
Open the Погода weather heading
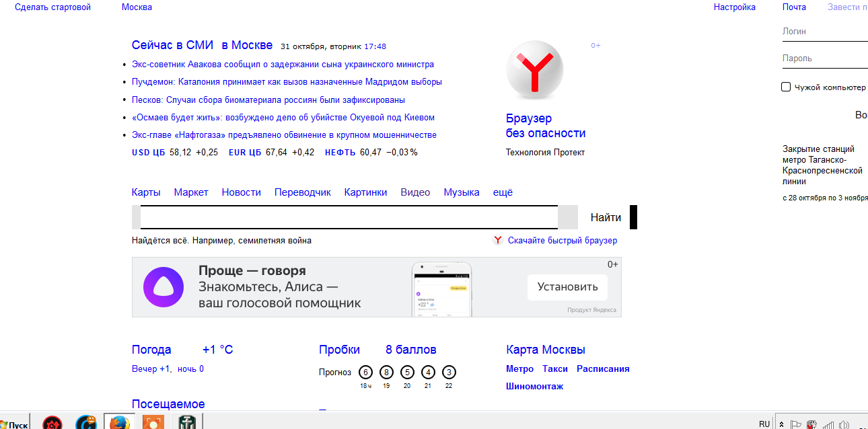151,350
